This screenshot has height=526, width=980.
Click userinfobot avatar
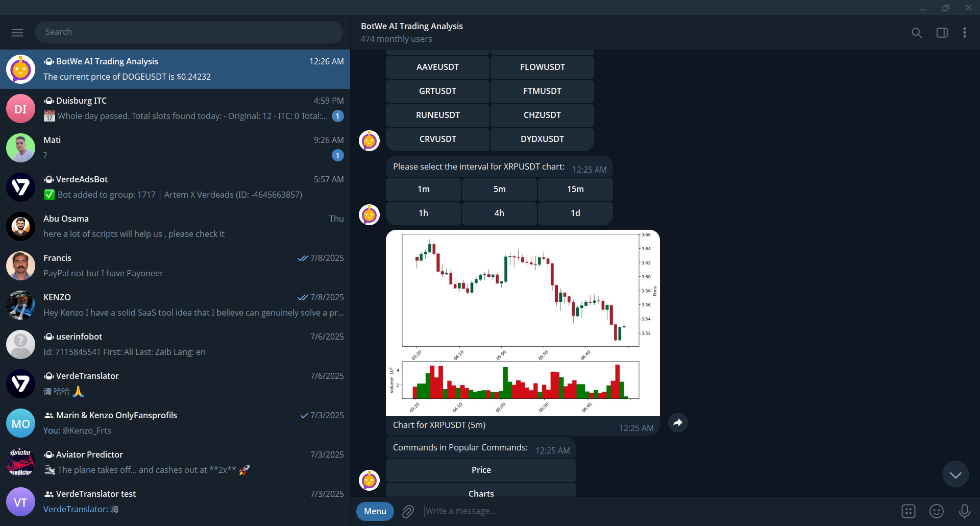[x=20, y=345]
